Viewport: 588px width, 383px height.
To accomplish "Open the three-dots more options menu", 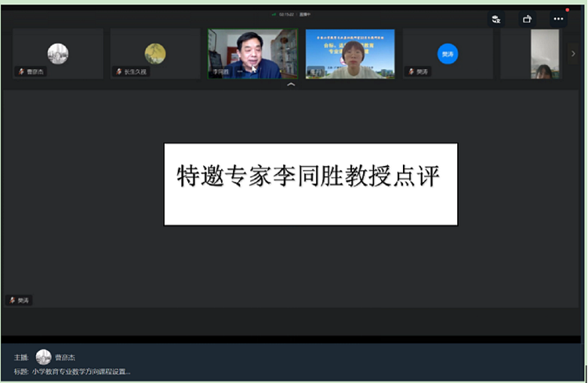I will click(558, 19).
